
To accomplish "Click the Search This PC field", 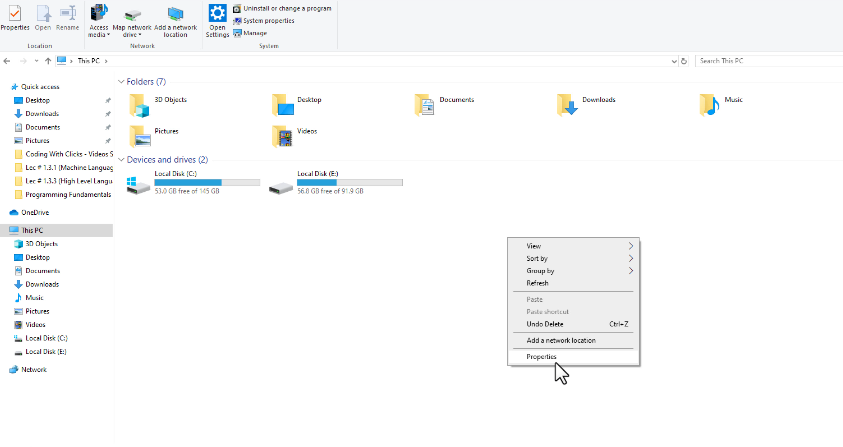I will coord(769,61).
